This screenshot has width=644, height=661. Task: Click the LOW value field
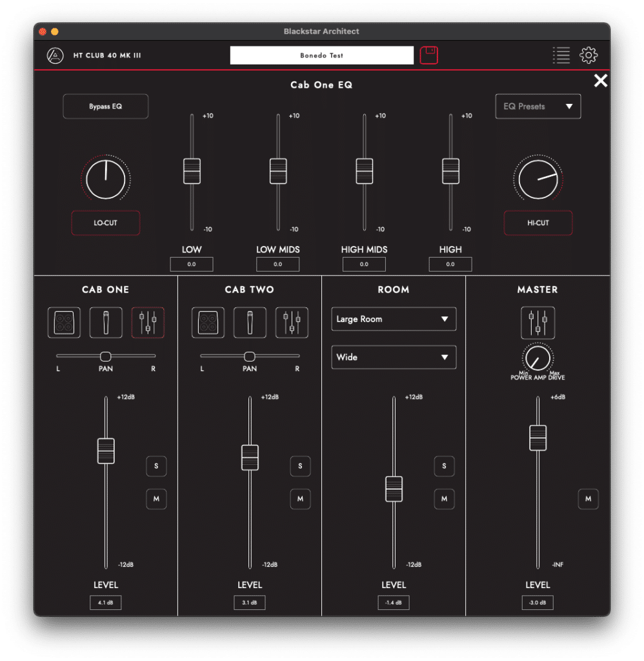(192, 264)
